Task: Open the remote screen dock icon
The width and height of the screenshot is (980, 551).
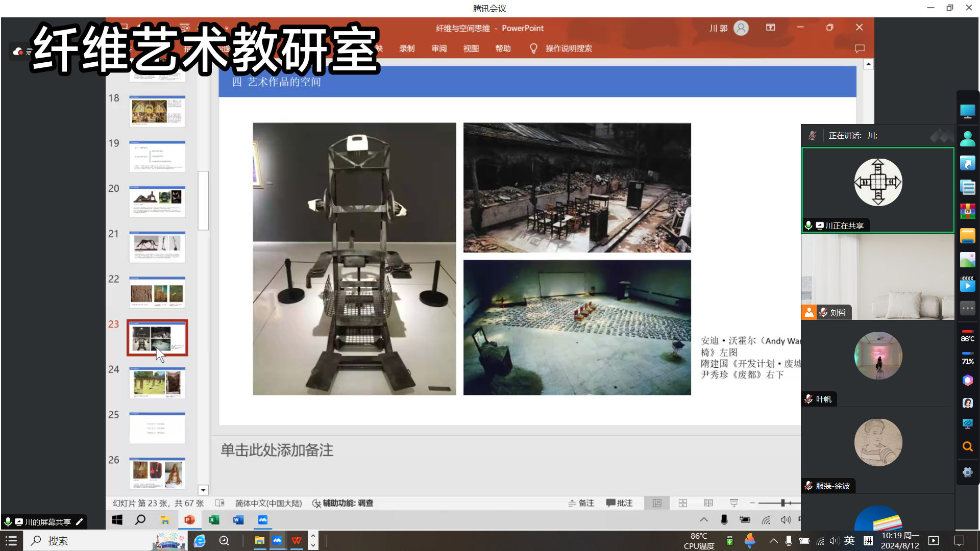Action: tap(967, 424)
